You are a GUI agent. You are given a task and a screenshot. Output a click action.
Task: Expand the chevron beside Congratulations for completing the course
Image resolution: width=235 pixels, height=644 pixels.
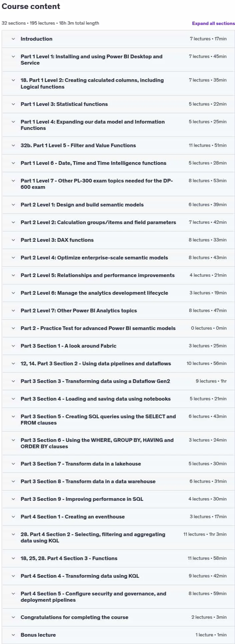point(13,617)
